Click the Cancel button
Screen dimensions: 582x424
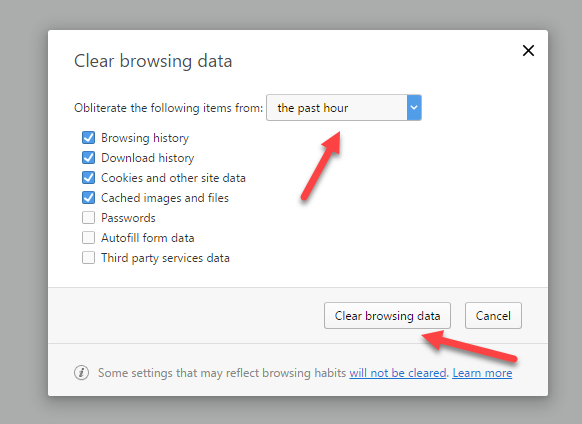click(x=493, y=316)
